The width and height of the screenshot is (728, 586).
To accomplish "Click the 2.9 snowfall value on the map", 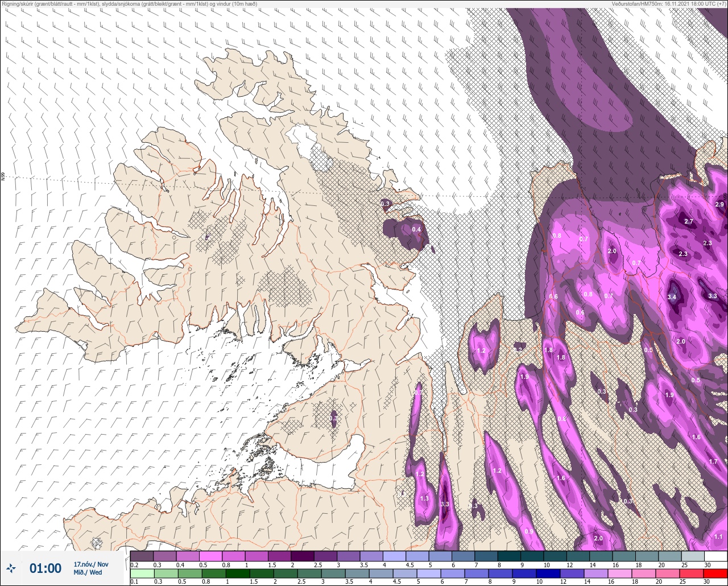I will [x=719, y=204].
